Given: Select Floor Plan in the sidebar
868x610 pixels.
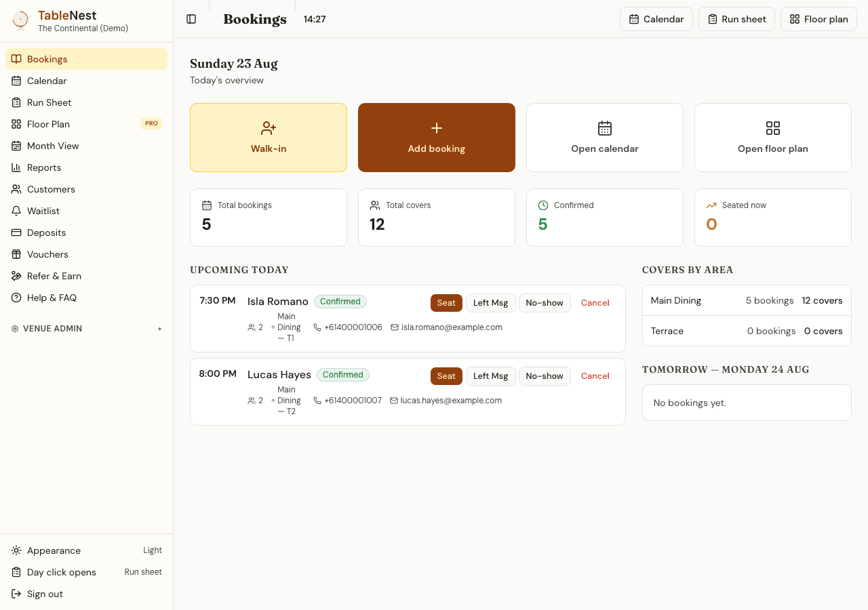Looking at the screenshot, I should 86,124.
